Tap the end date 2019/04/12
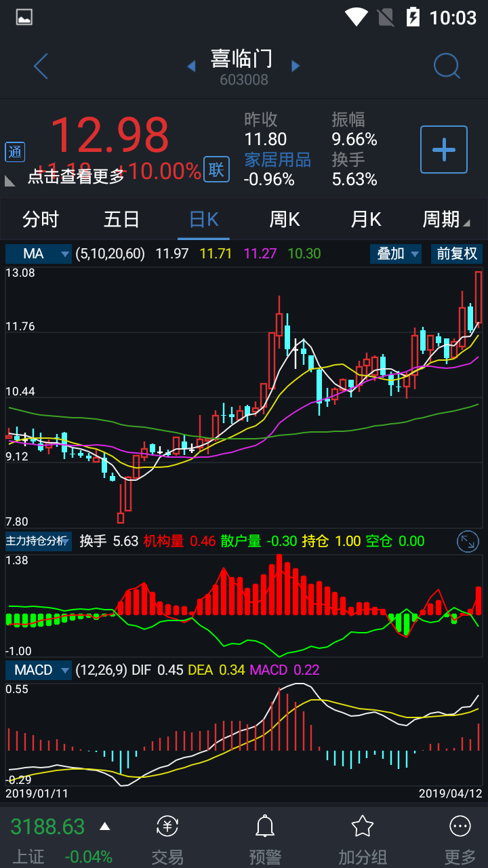The height and width of the screenshot is (868, 488). point(450,793)
